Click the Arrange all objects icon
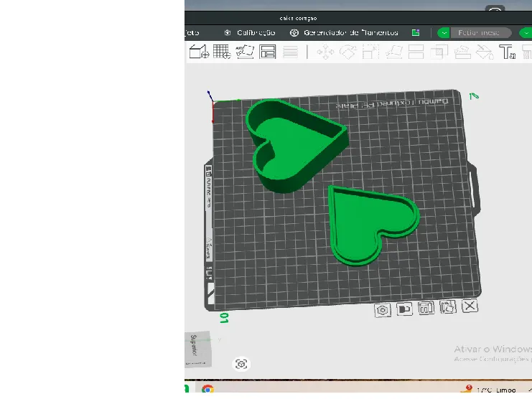 click(x=267, y=52)
